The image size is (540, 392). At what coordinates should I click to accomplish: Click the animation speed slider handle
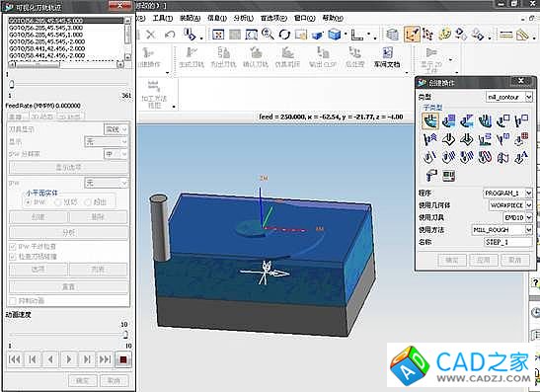[125, 334]
